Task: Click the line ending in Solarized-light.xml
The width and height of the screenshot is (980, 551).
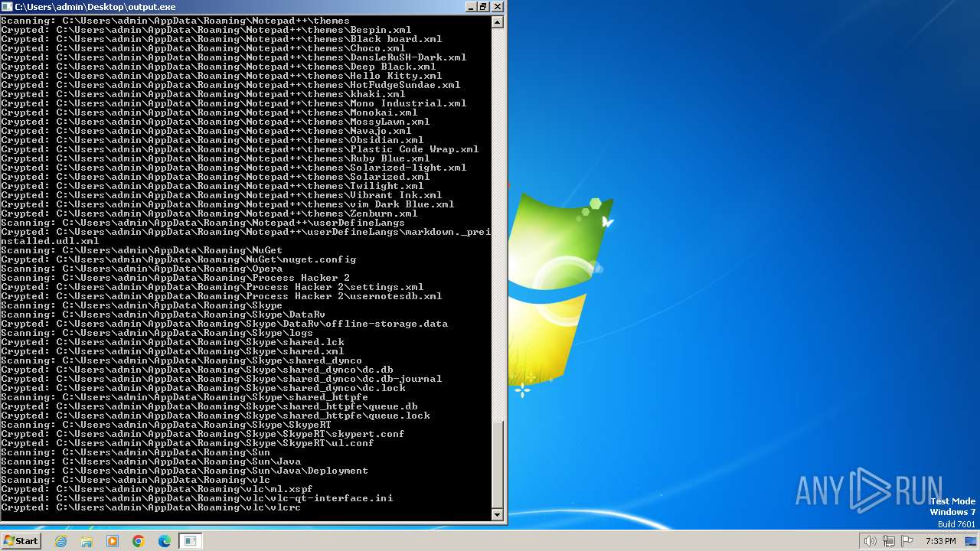Action: click(234, 168)
